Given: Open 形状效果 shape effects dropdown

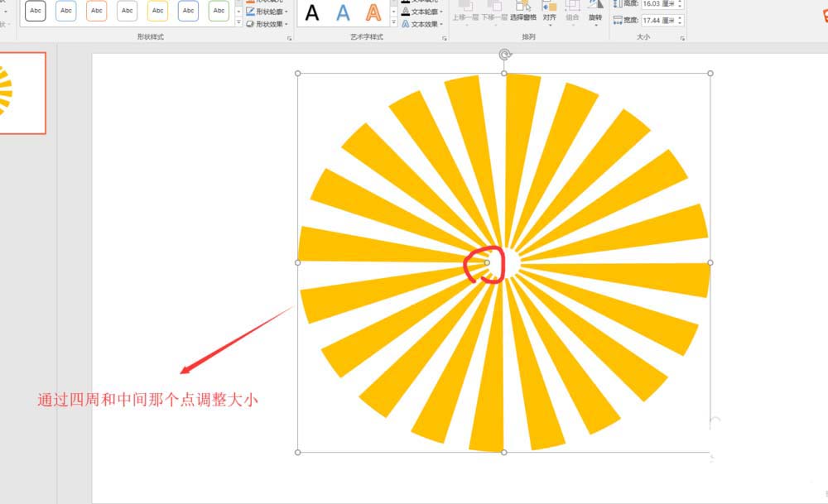Looking at the screenshot, I should 267,24.
